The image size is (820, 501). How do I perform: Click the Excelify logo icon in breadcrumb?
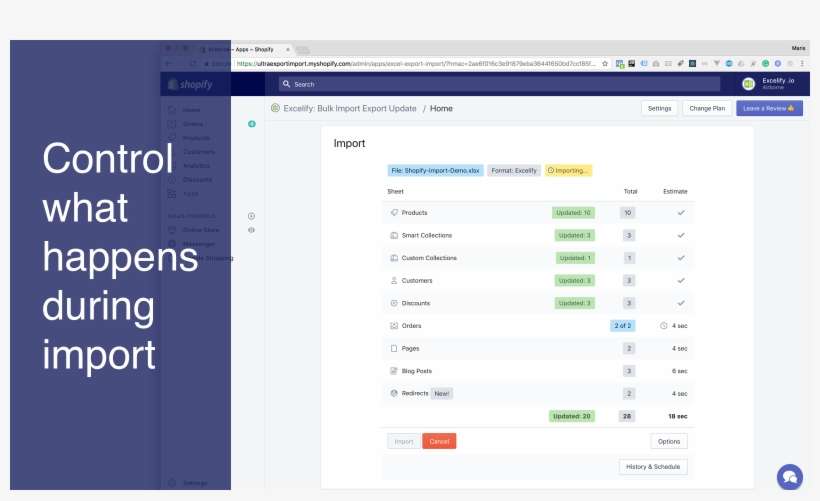click(x=276, y=108)
